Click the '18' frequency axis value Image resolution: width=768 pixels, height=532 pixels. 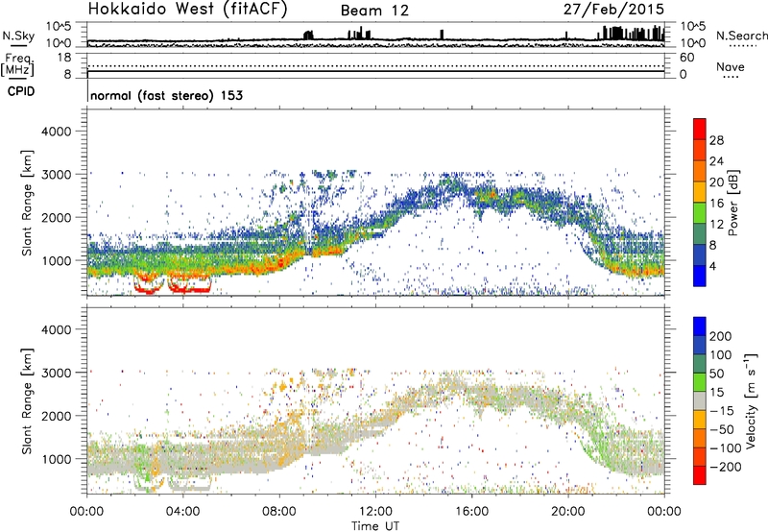click(64, 58)
